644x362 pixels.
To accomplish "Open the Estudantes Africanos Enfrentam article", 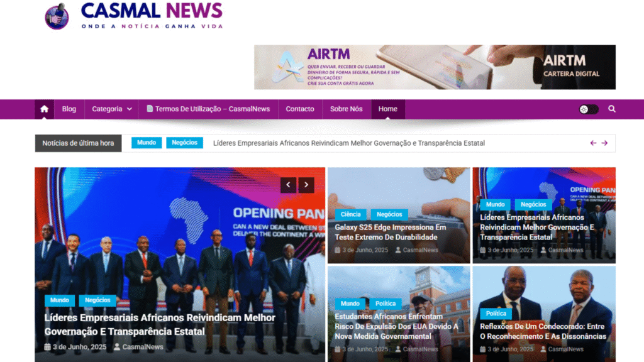I will click(x=396, y=326).
